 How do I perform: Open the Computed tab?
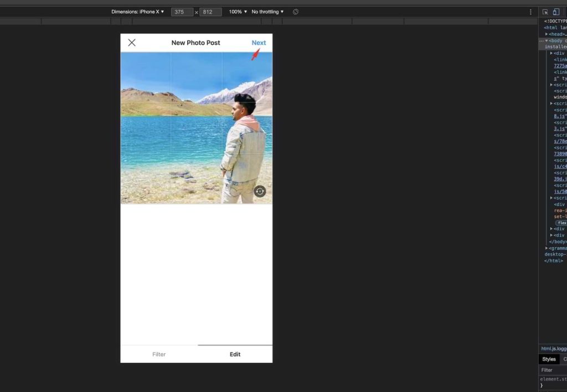point(564,359)
